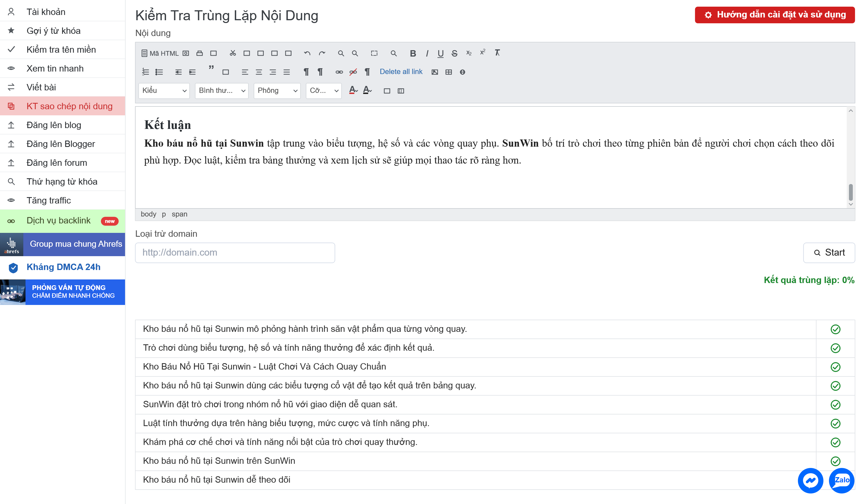Open Tài khoản in the sidebar
The width and height of the screenshot is (865, 504).
click(x=62, y=12)
